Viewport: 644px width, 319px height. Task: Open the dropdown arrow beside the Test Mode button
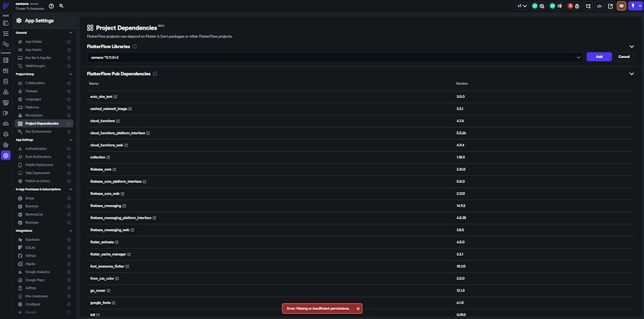click(639, 6)
